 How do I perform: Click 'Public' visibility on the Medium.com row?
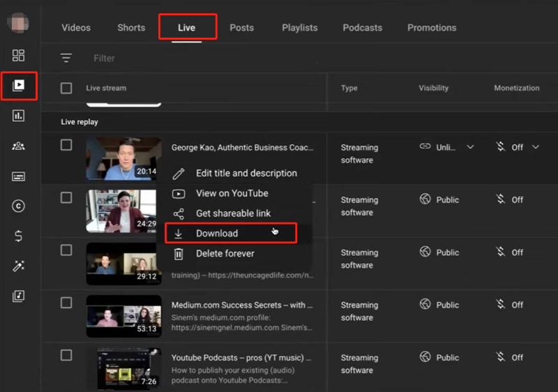click(x=448, y=306)
